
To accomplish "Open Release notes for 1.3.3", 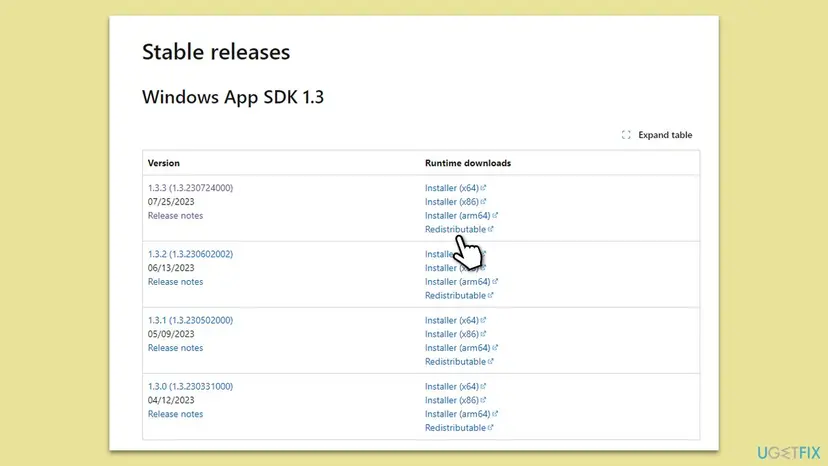I will click(175, 215).
